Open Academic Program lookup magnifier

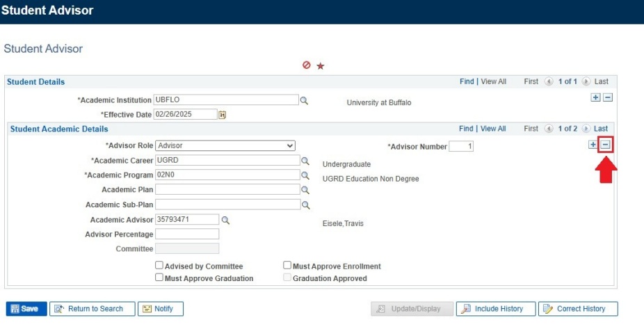[x=305, y=175]
